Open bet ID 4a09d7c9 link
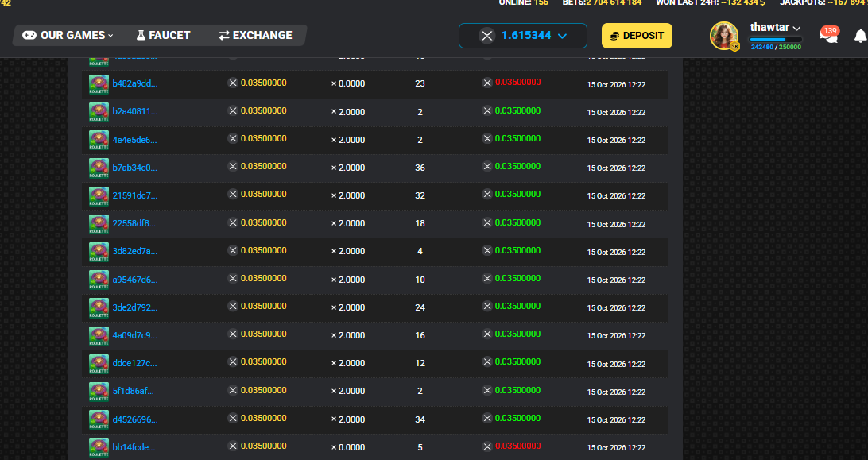This screenshot has width=868, height=460. tap(135, 335)
